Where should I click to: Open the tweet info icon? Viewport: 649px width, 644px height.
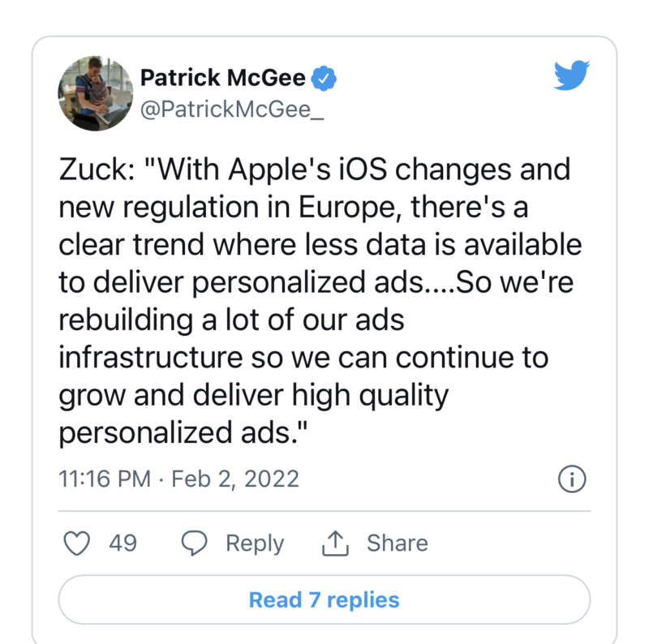click(572, 479)
